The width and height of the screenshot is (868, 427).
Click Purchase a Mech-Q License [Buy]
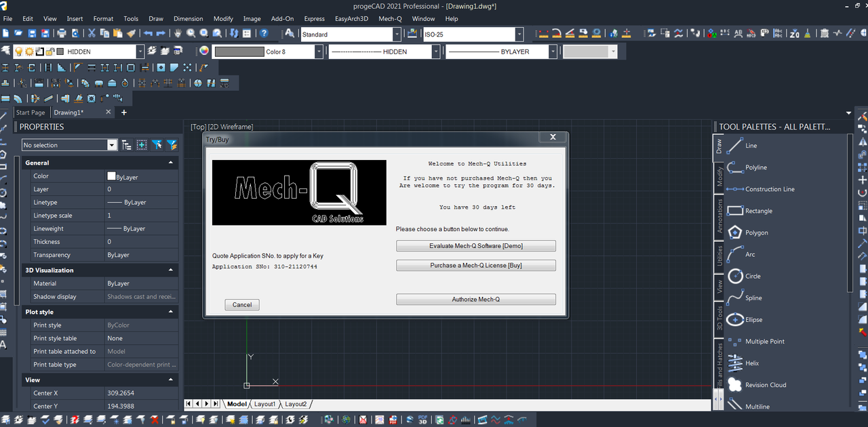(x=476, y=266)
